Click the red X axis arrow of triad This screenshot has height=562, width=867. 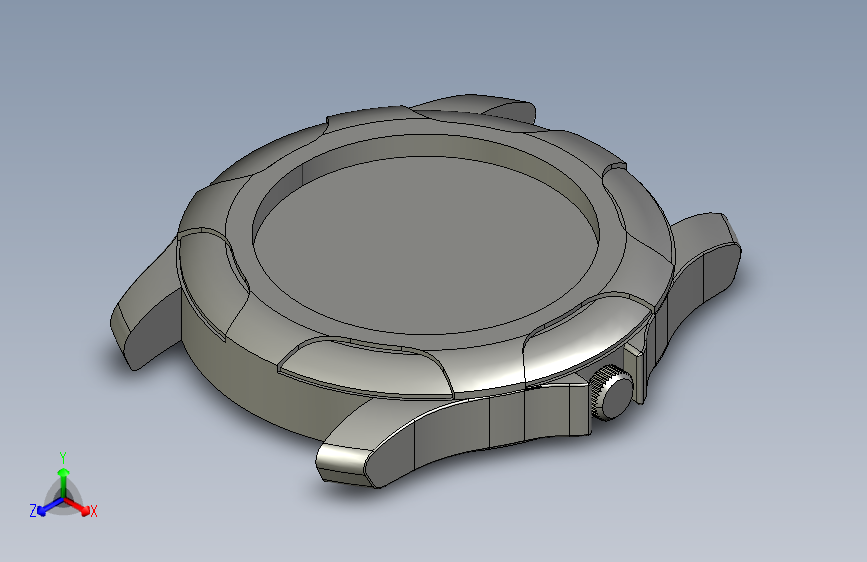76,506
